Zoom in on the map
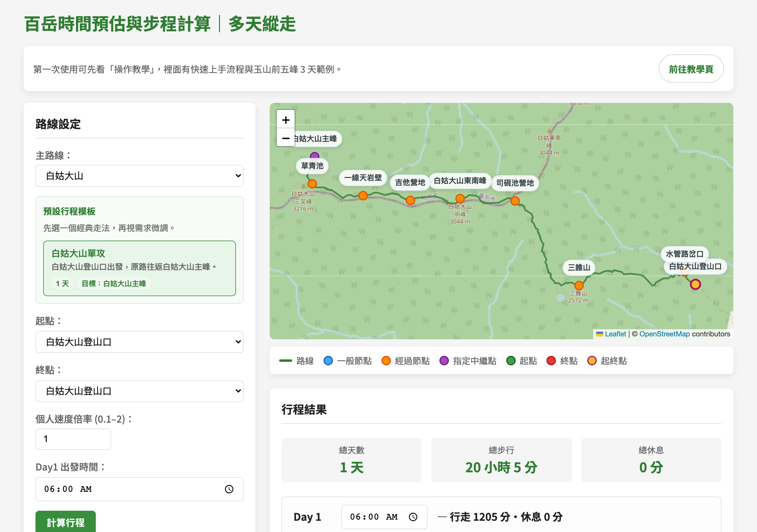Screen dimensions: 757x532 286,120
